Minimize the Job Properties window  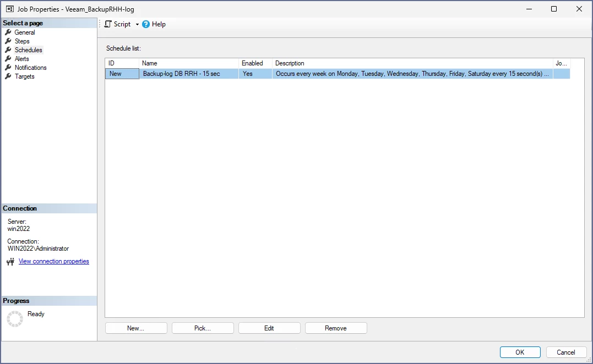coord(529,9)
